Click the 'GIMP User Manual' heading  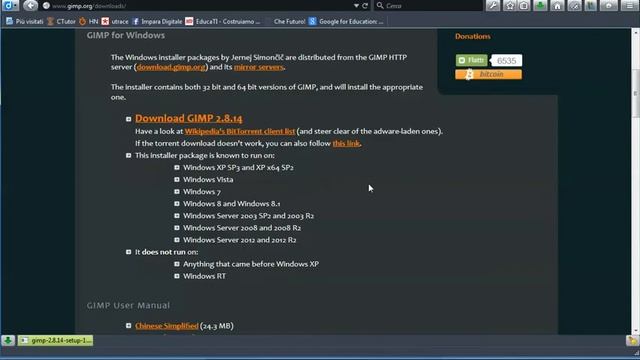pyautogui.click(x=128, y=305)
